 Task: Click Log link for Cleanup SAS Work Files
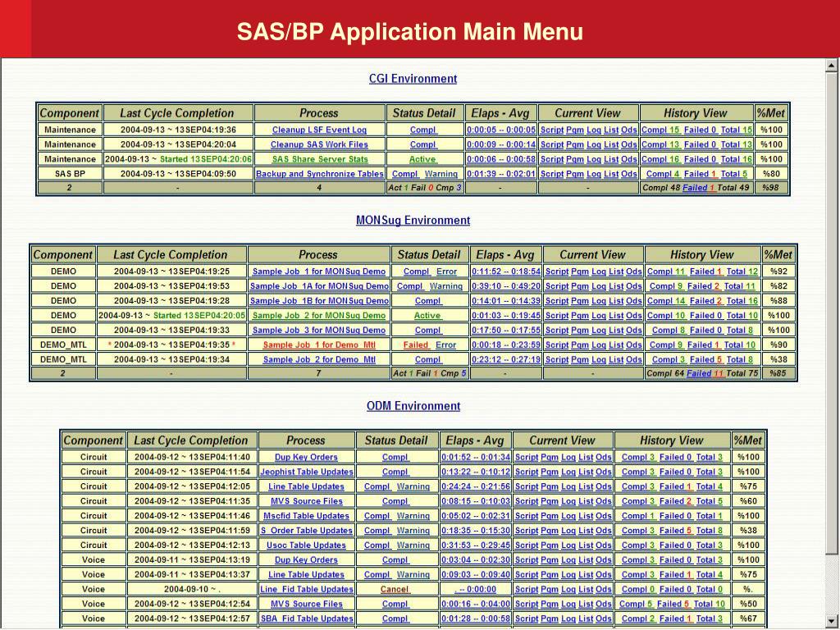coord(594,144)
